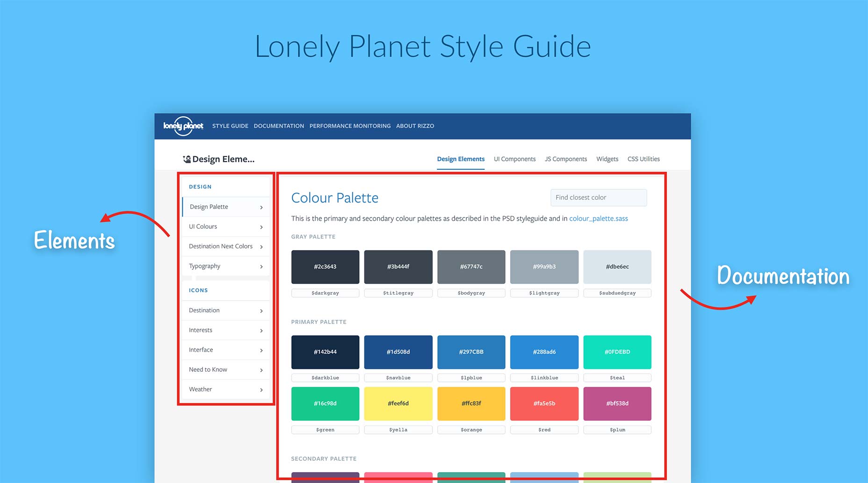Select the #0FDEBD teal colour swatch

pos(617,352)
